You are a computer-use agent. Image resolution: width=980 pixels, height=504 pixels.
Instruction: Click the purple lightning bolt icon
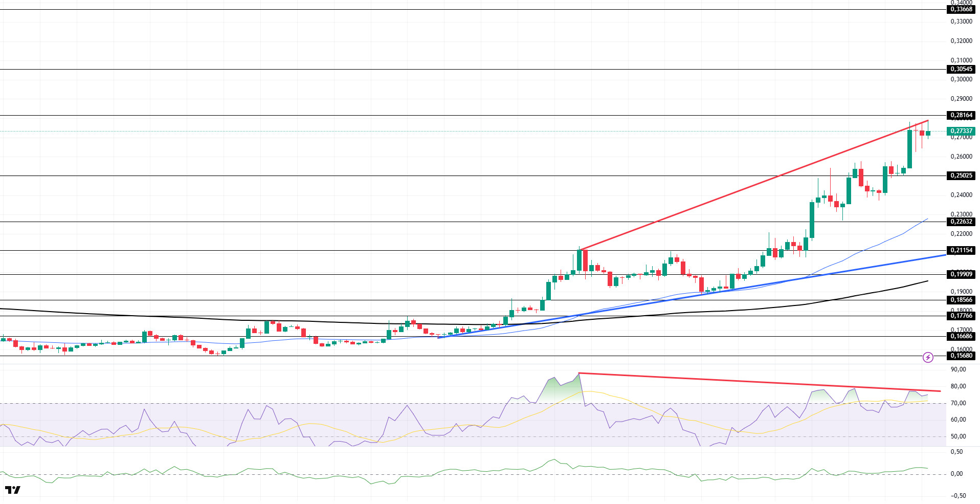(x=928, y=357)
